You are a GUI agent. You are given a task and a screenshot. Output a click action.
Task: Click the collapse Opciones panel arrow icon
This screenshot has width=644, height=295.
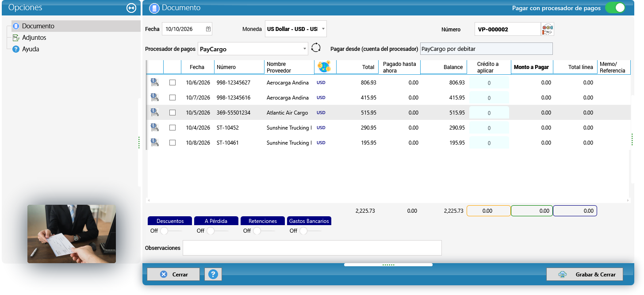coord(131,8)
